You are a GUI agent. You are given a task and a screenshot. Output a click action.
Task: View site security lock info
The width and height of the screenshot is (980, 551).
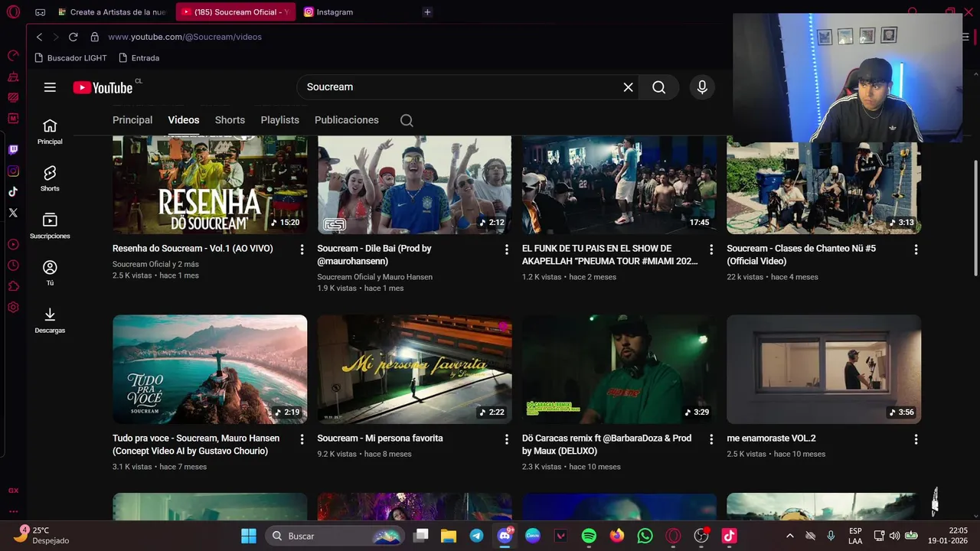pyautogui.click(x=94, y=37)
